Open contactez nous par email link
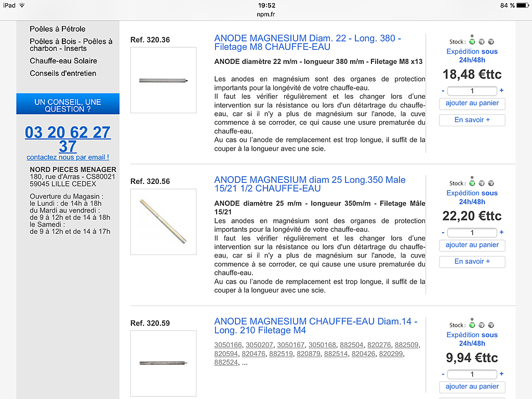 pos(68,157)
